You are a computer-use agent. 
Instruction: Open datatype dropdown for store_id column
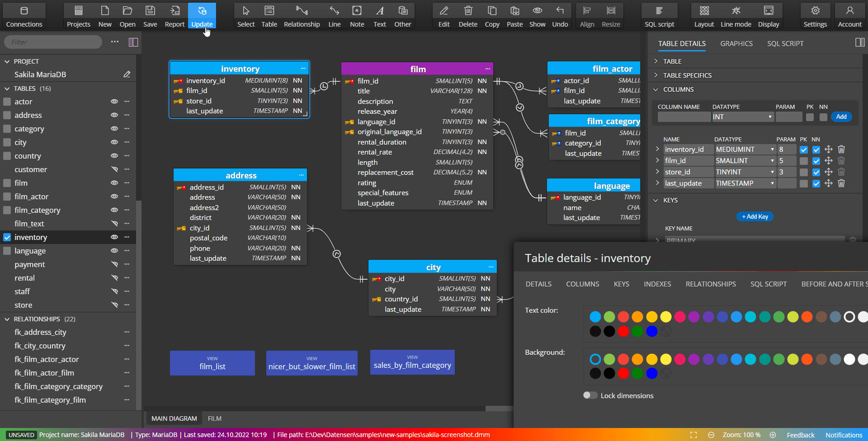pos(772,172)
